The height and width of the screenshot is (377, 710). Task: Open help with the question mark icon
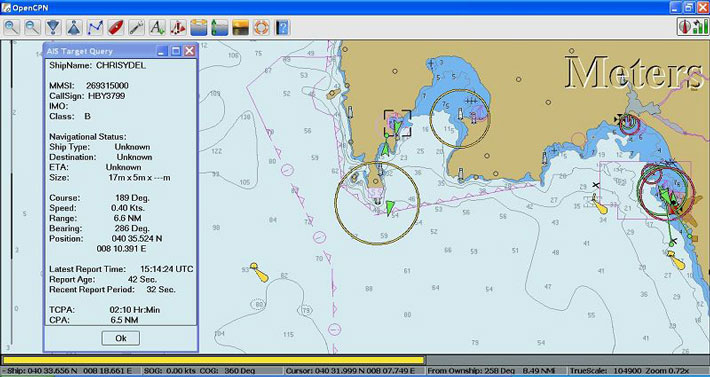pyautogui.click(x=282, y=28)
